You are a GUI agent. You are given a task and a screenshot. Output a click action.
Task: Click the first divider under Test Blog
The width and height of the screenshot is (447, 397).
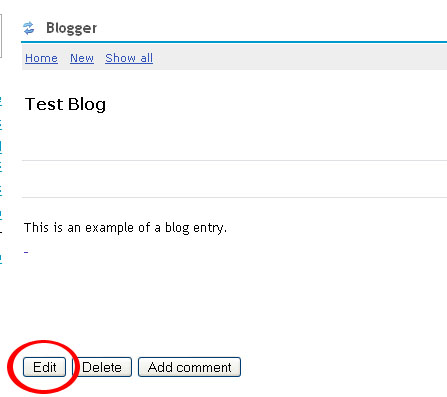coord(234,161)
